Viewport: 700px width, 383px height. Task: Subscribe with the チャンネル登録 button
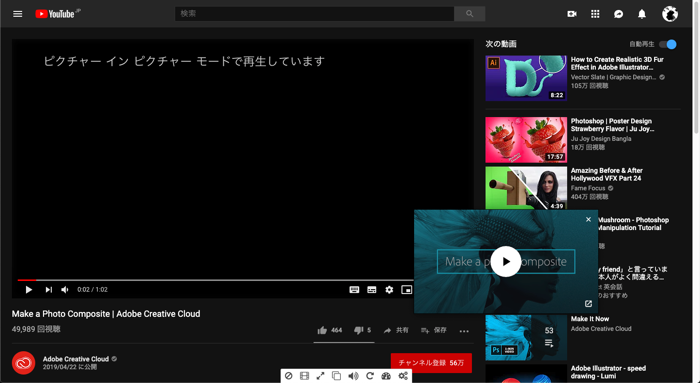431,363
